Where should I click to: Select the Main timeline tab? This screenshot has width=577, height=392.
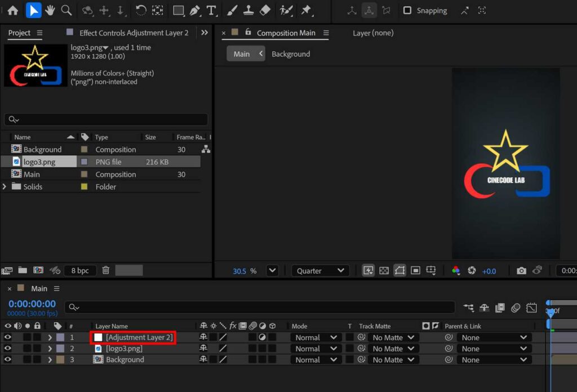click(x=39, y=289)
